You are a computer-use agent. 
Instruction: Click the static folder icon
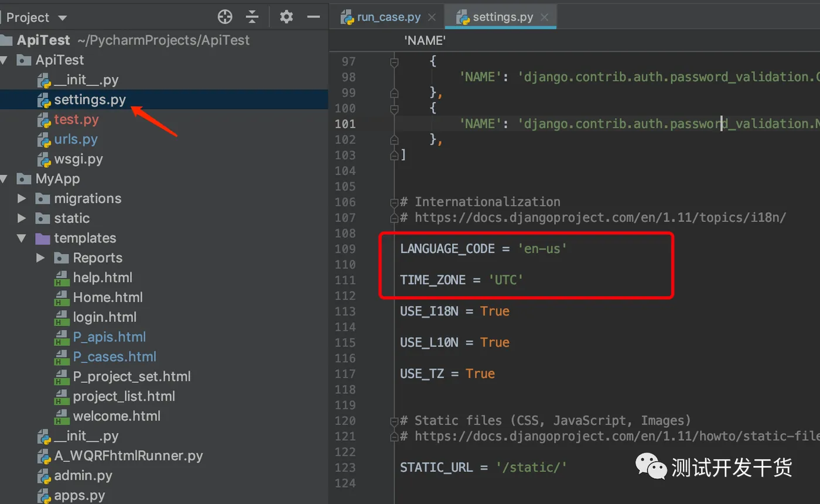point(43,219)
